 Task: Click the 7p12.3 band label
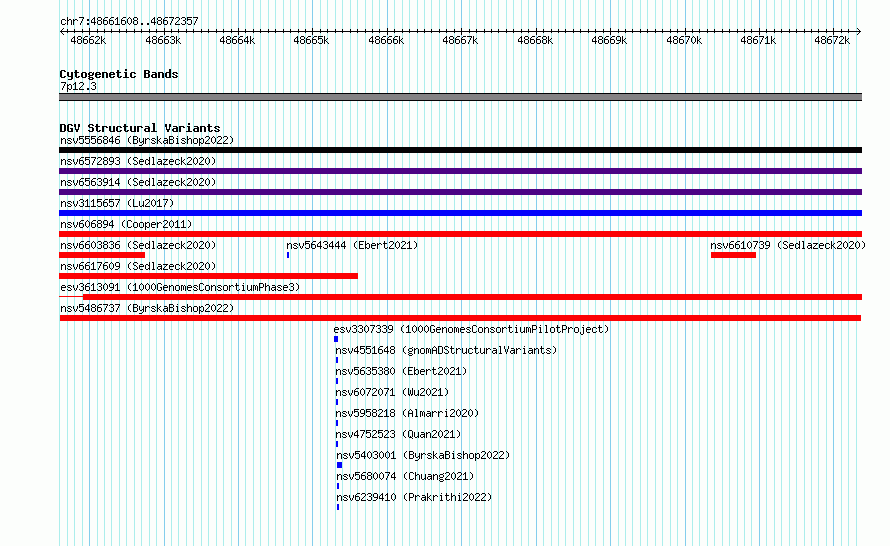coord(78,87)
